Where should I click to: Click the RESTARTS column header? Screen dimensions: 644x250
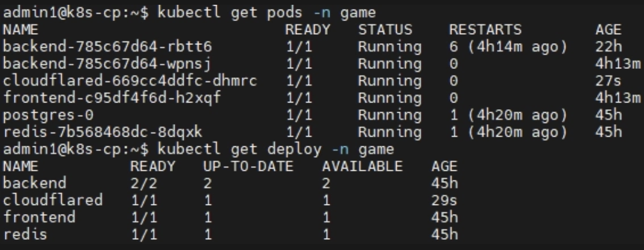pos(484,29)
